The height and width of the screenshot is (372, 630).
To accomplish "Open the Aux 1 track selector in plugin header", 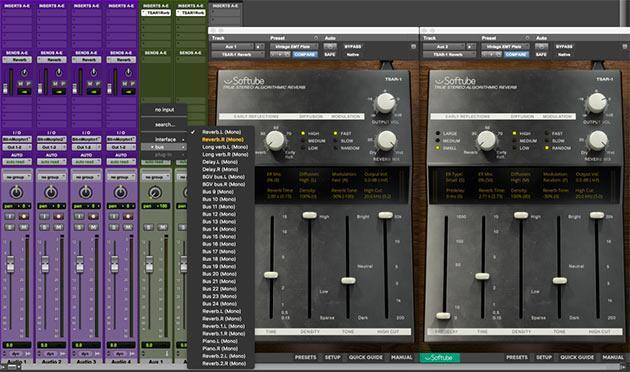I will tap(232, 47).
